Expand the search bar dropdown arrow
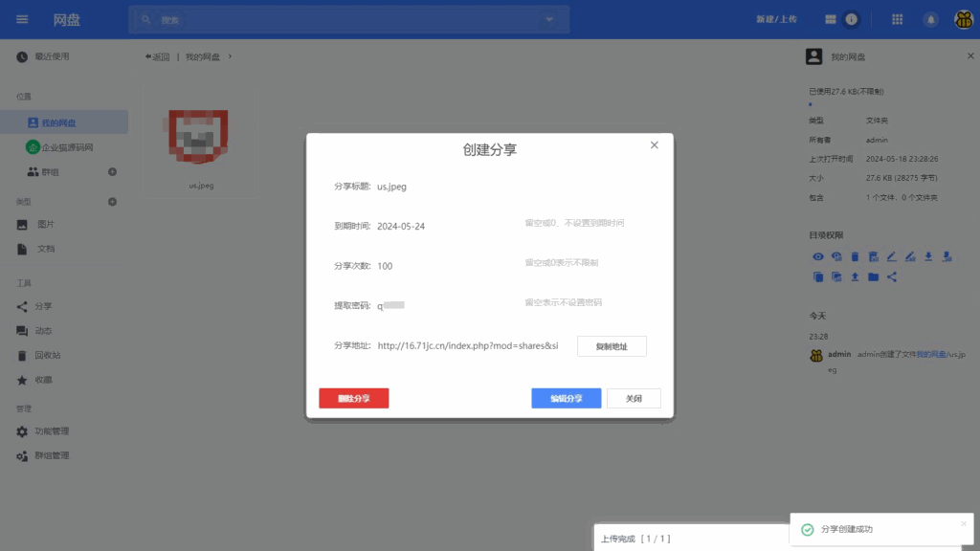980x551 pixels. click(x=548, y=18)
